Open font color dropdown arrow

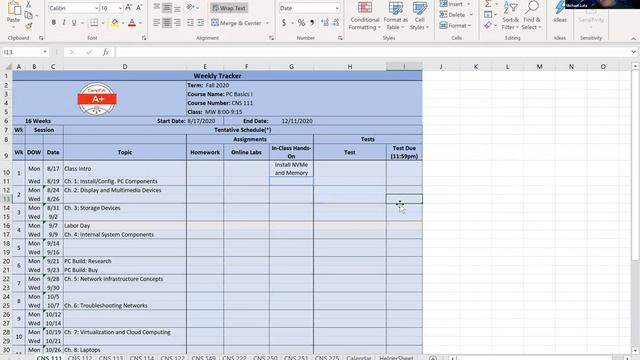click(x=140, y=23)
